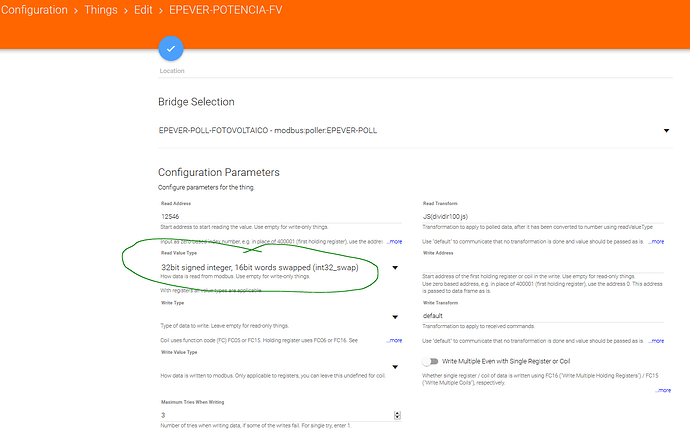Click Edit in the breadcrumb trail
Viewport: 690px width, 438px height.
[x=146, y=11]
